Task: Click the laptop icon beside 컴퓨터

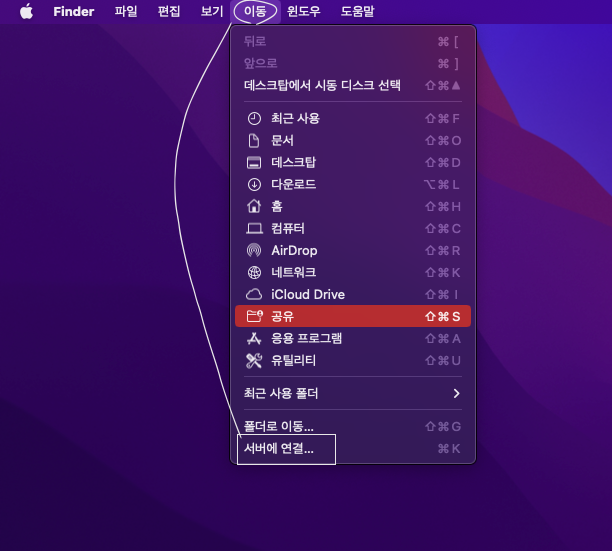Action: point(254,228)
